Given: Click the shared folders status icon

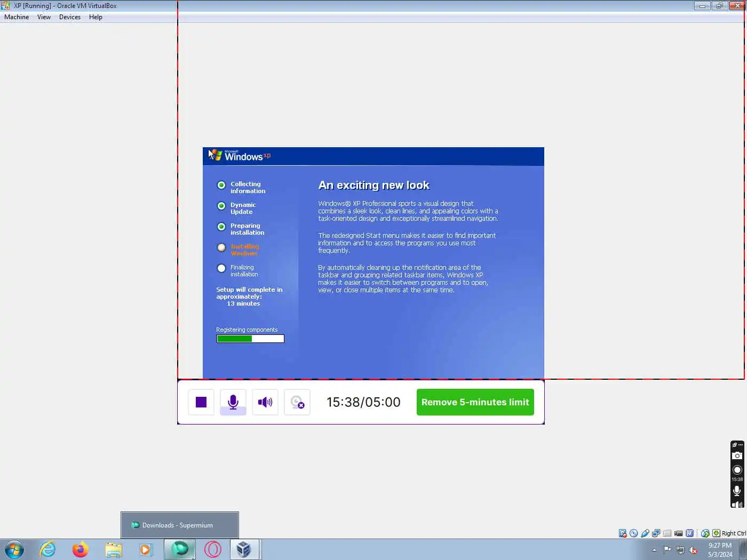Looking at the screenshot, I should coord(667,533).
